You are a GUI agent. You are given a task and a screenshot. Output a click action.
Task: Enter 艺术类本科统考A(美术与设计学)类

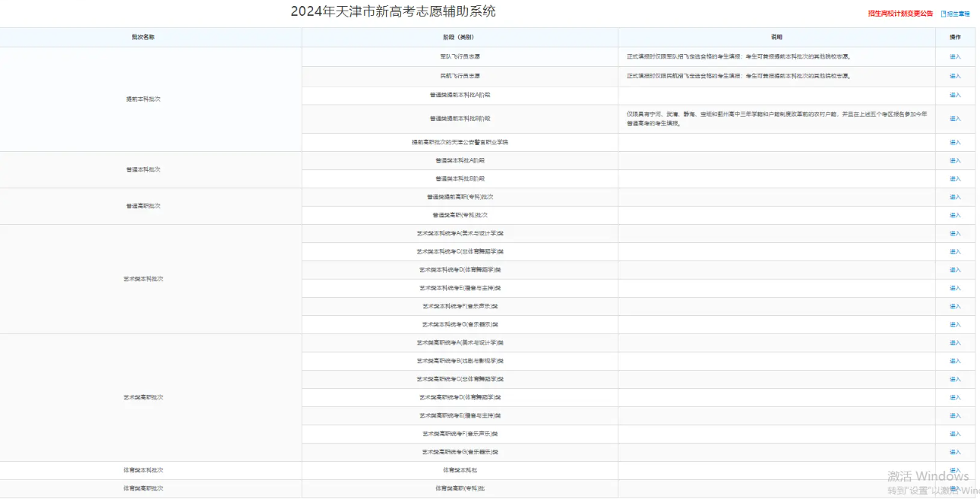point(956,233)
